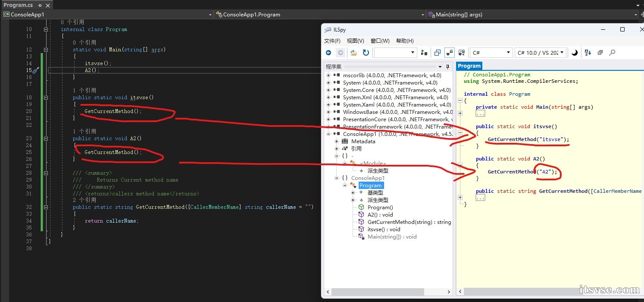Click ILSpy sort results A-Z icon

coord(588,53)
